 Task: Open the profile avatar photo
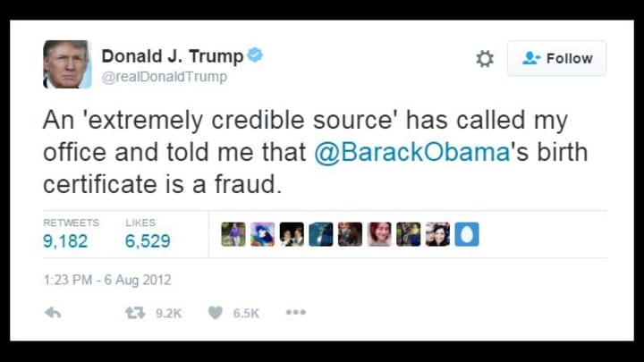[x=67, y=64]
